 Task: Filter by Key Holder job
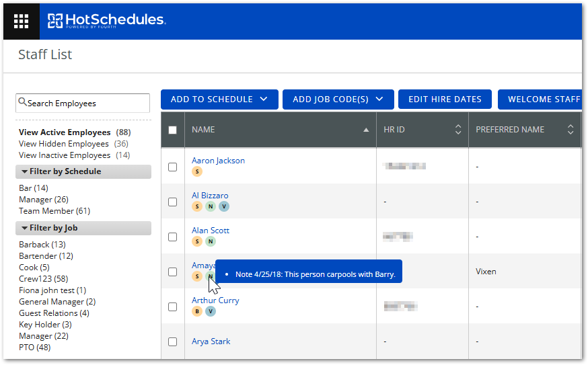pyautogui.click(x=45, y=325)
